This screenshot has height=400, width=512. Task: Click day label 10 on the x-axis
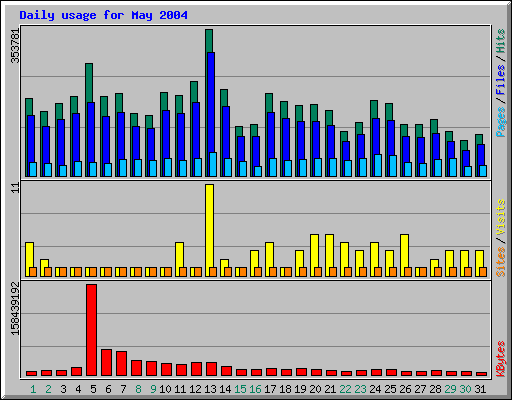165,389
